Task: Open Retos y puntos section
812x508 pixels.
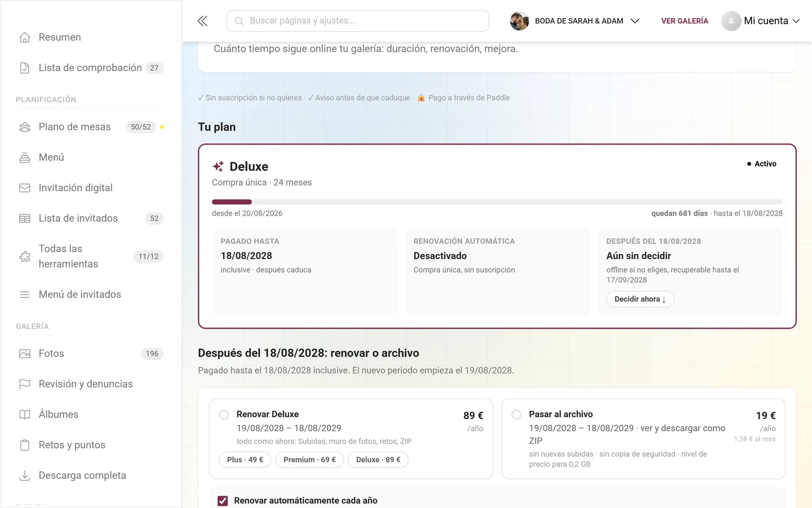Action: [91, 445]
